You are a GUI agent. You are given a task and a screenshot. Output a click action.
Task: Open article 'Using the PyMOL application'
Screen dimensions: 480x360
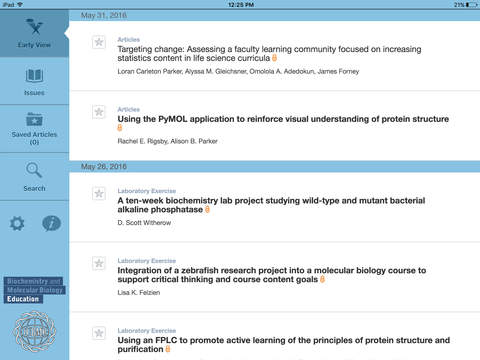pyautogui.click(x=283, y=119)
